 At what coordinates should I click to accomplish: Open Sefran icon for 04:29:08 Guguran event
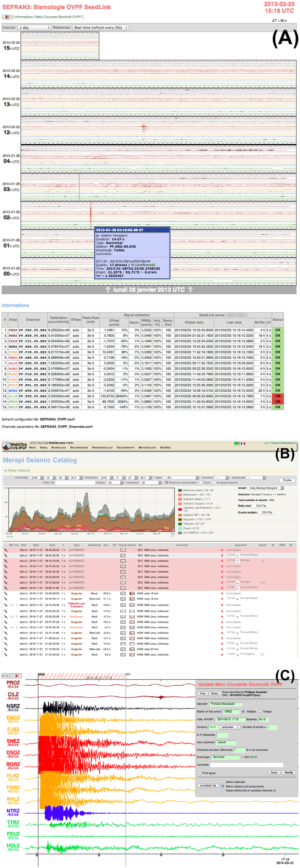click(x=132, y=593)
